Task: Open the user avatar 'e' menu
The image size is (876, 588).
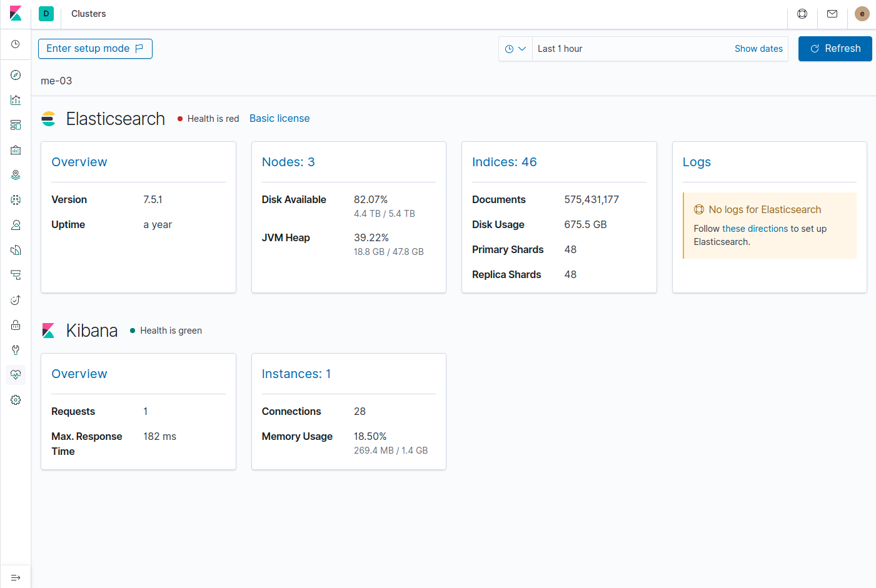Action: (862, 14)
